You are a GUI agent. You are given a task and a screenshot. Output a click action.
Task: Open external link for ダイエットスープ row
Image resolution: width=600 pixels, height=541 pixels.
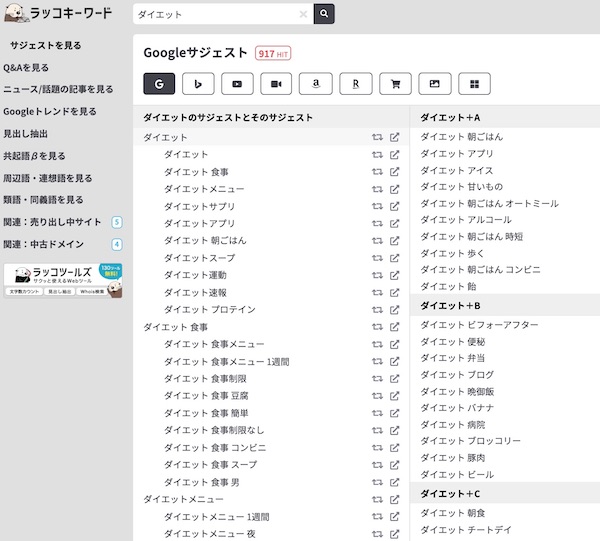[x=395, y=258]
